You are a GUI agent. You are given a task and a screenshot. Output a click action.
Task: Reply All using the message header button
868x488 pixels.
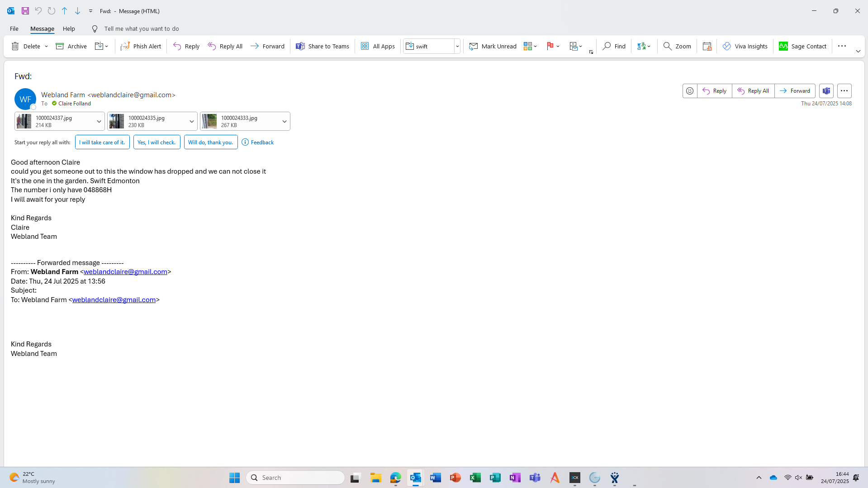coord(753,91)
